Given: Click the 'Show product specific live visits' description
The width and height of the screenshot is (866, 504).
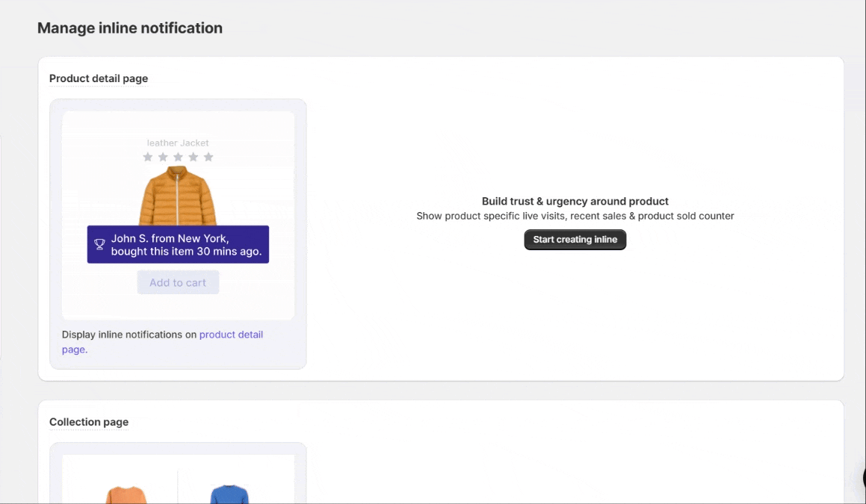Looking at the screenshot, I should click(575, 216).
